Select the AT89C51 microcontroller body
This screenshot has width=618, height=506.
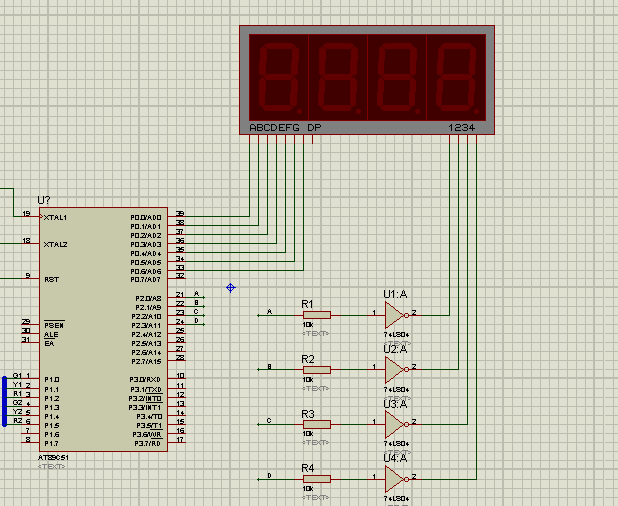[x=103, y=329]
